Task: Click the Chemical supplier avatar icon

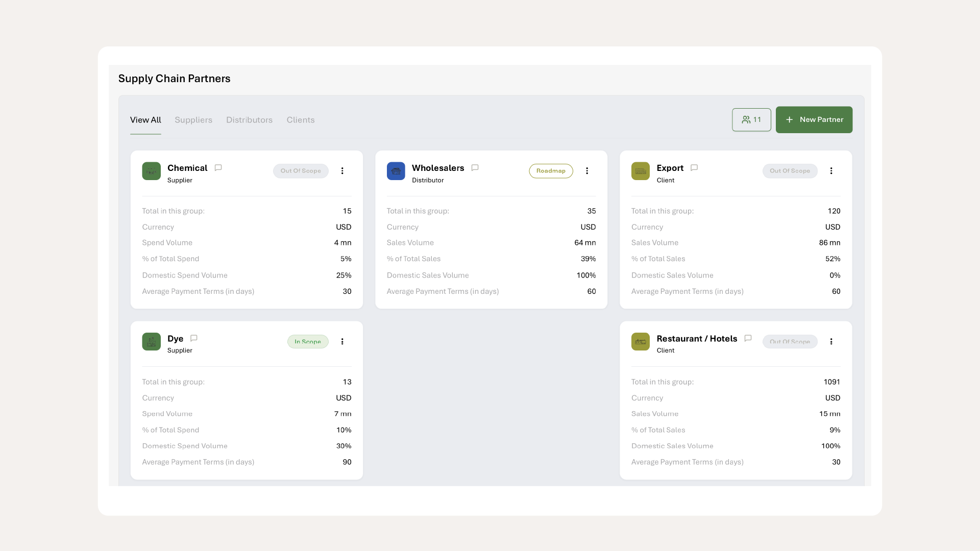Action: pyautogui.click(x=151, y=171)
